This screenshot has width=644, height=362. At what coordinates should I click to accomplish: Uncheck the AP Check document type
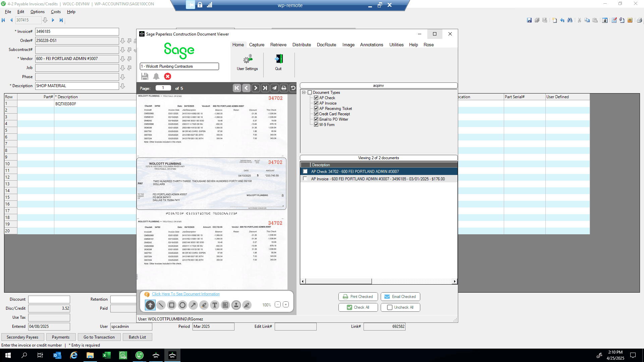[x=316, y=98]
